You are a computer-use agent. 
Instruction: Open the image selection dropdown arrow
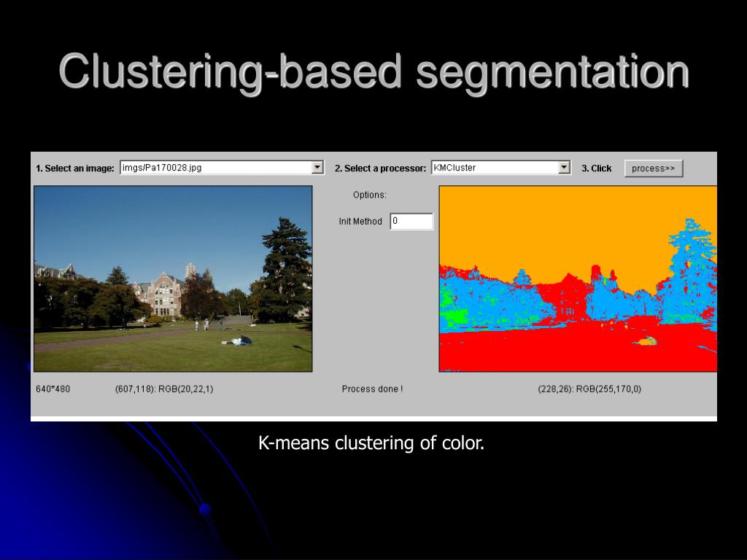(317, 168)
